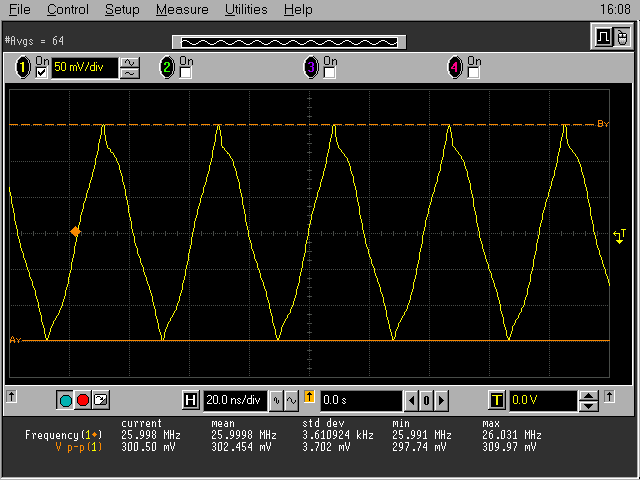Click the cyan marker color icon
Viewport: 640px width, 480px height.
point(66,400)
